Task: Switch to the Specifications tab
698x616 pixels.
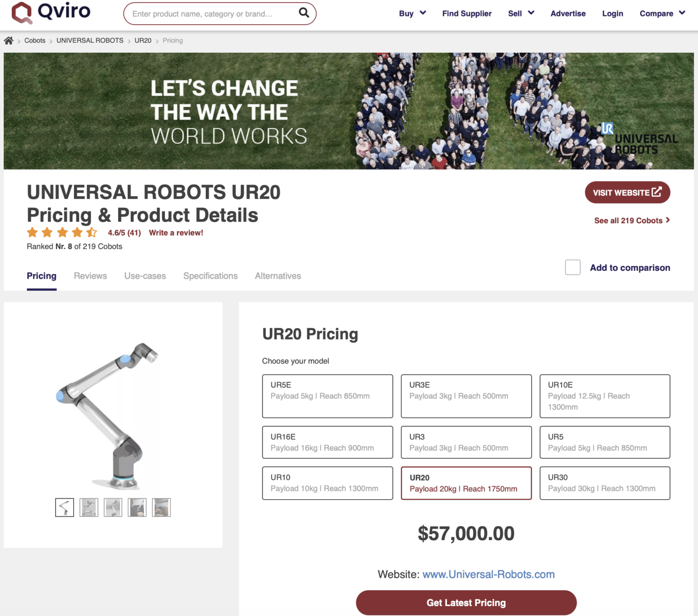Action: click(x=210, y=276)
